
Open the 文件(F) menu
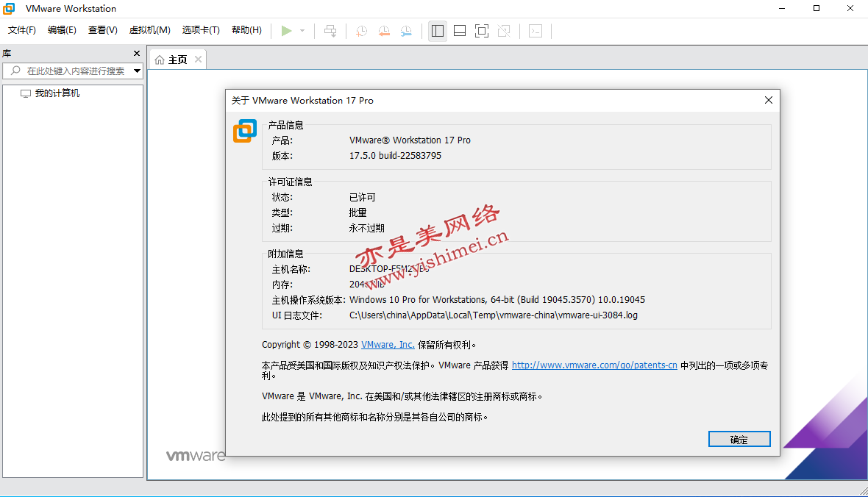click(22, 30)
